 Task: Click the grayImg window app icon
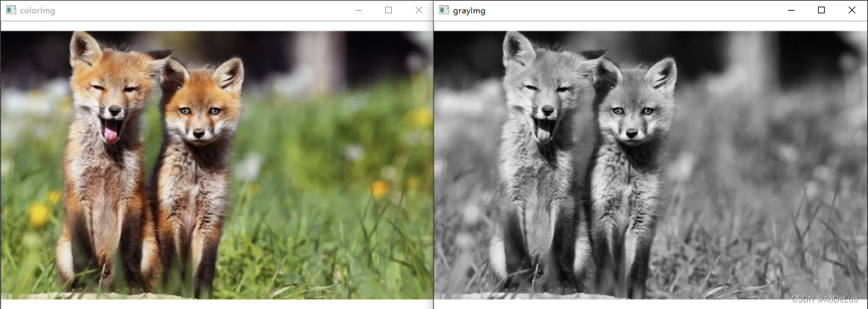click(x=444, y=11)
